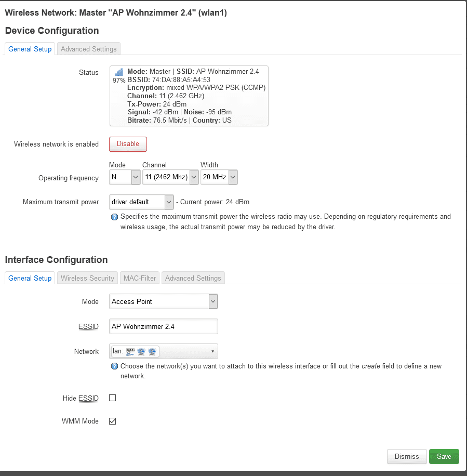467x476 pixels.
Task: Expand the 20 MHz Width dropdown
Action: click(x=219, y=177)
